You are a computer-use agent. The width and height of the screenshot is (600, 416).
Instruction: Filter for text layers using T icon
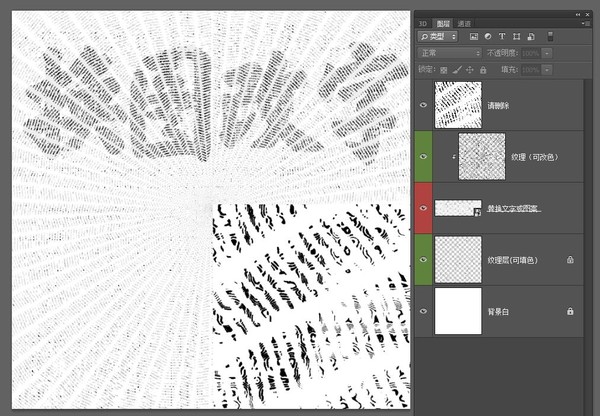click(x=502, y=36)
